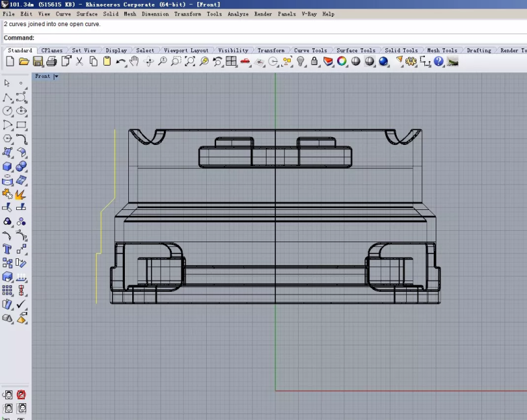The image size is (527, 420).
Task: Switch to the Curve Tools tab
Action: [x=310, y=50]
